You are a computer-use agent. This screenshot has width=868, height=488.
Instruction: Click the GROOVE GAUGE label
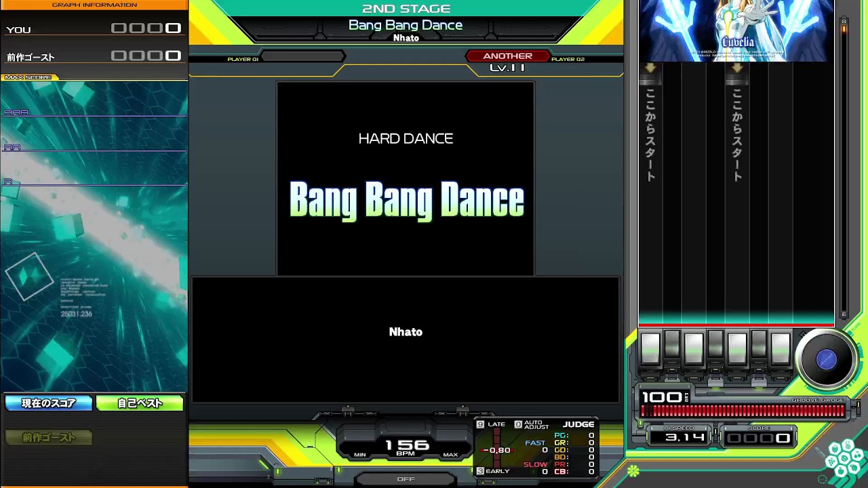818,400
